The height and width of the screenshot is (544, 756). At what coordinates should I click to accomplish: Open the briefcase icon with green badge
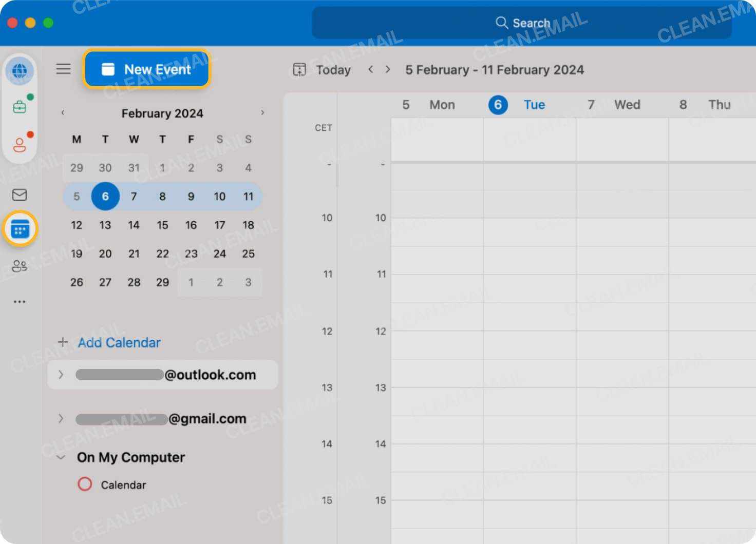pos(20,107)
